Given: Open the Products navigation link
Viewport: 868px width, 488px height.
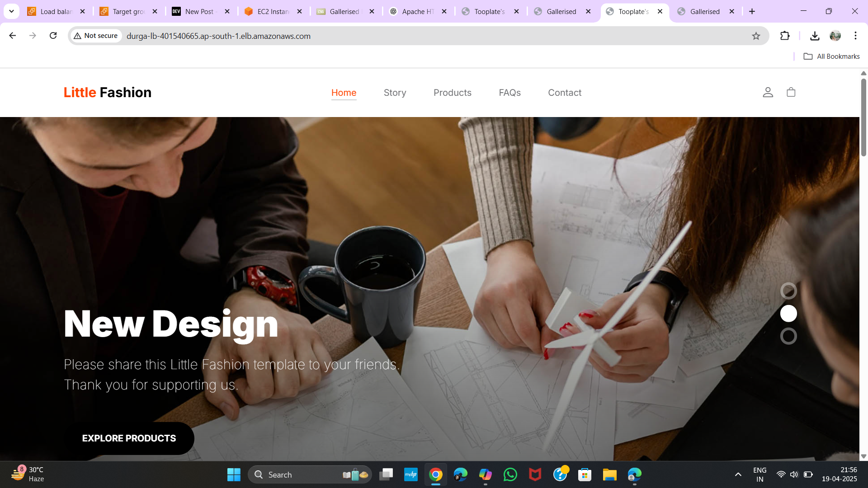Looking at the screenshot, I should click(x=452, y=93).
